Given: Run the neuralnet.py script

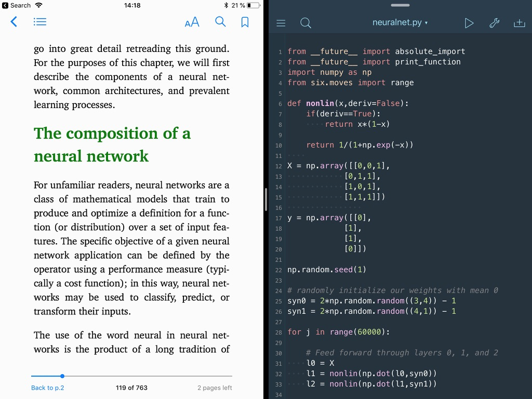Looking at the screenshot, I should [x=469, y=23].
